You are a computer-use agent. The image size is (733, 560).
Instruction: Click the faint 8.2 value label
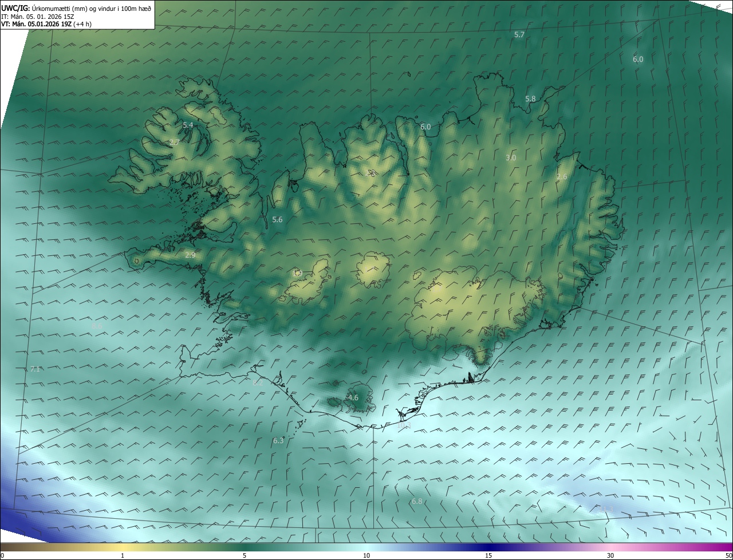coord(258,383)
